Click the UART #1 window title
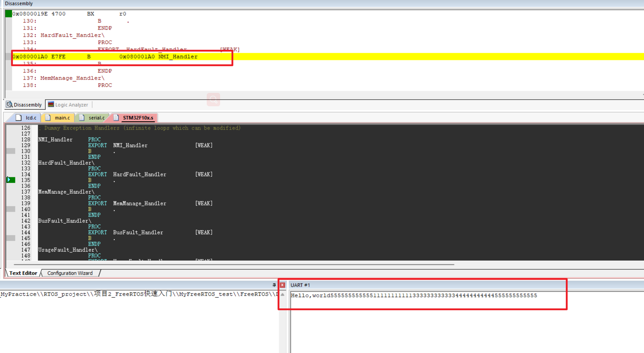 tap(300, 285)
